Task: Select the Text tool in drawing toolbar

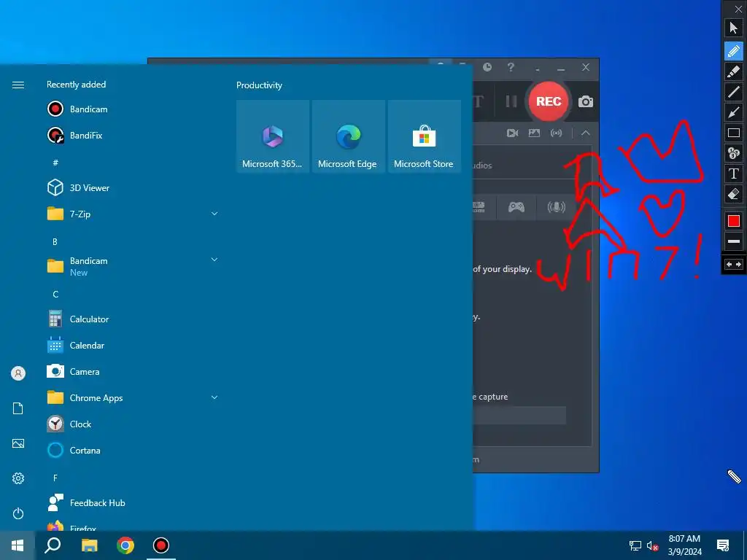Action: pos(734,174)
